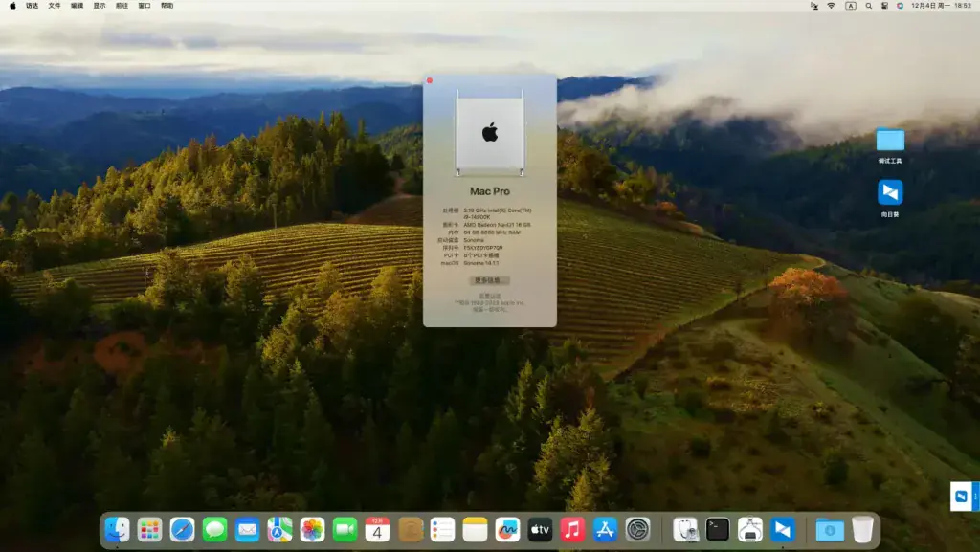
Task: Open the Notes app in the Dock
Action: [x=475, y=530]
